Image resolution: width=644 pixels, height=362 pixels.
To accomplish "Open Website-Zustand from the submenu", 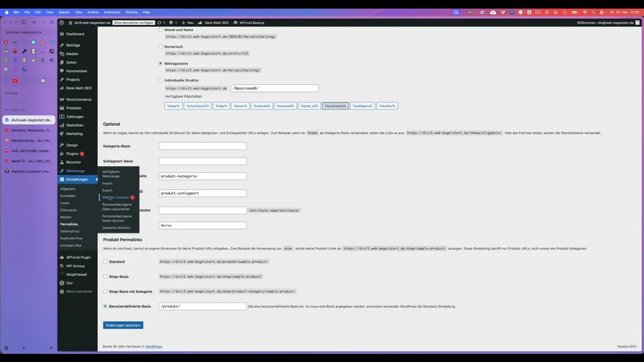I will tap(115, 197).
